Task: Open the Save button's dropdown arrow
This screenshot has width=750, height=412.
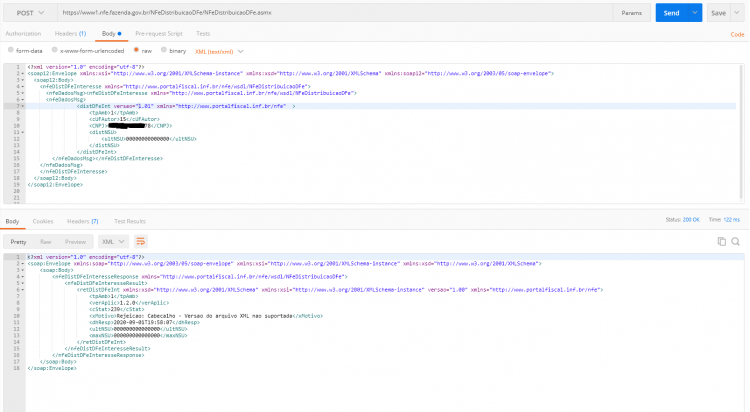Action: click(x=737, y=13)
